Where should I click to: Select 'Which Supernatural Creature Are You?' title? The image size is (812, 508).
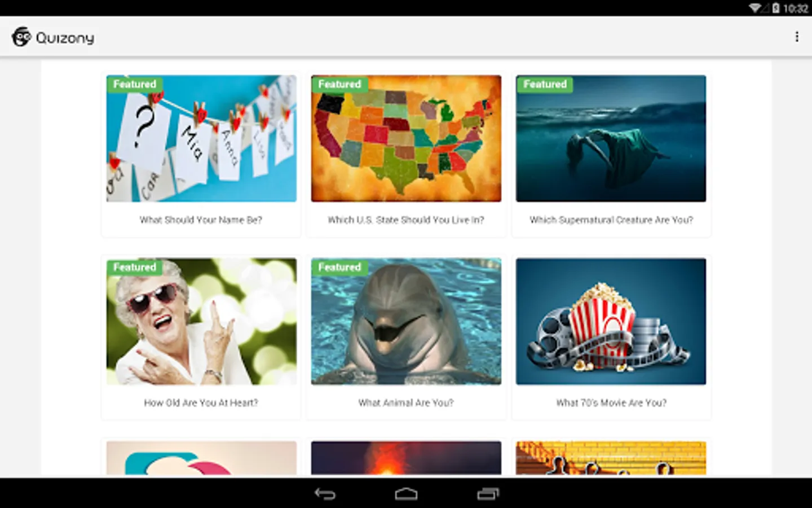pyautogui.click(x=611, y=220)
